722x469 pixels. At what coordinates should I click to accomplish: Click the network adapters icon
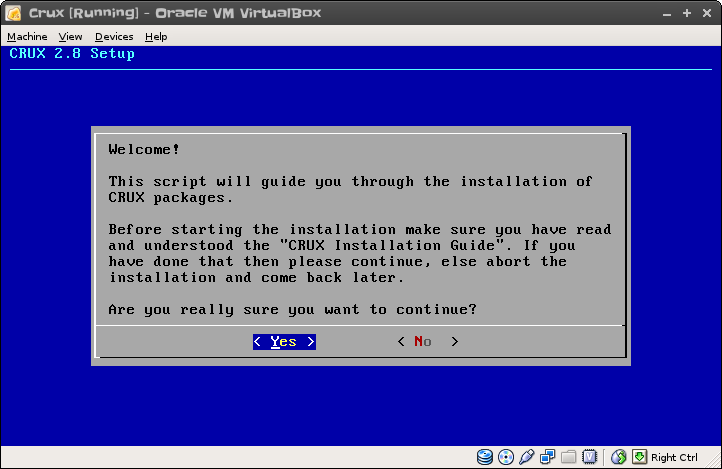547,457
